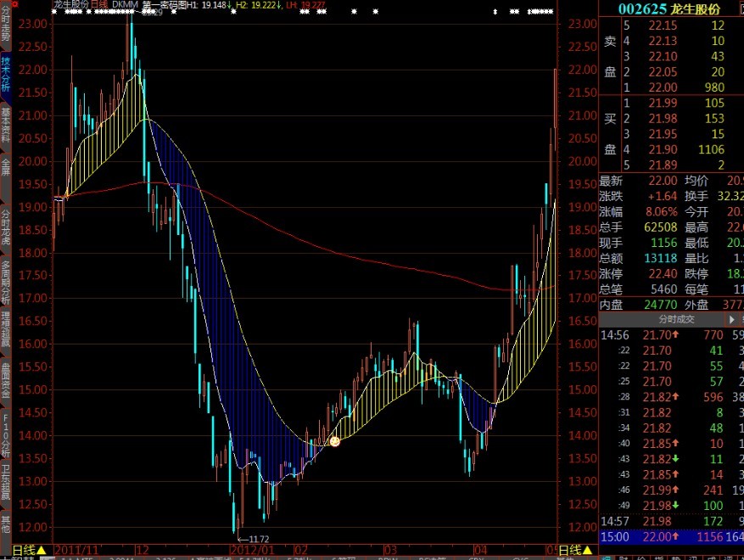Select the highlighted 15:00 trade row
744x560 pixels.
click(x=670, y=536)
